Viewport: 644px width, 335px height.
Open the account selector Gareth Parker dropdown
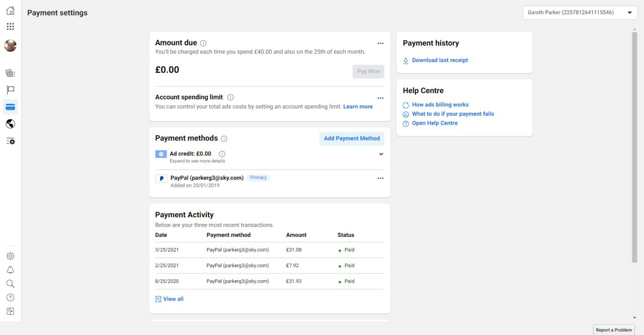coord(580,13)
